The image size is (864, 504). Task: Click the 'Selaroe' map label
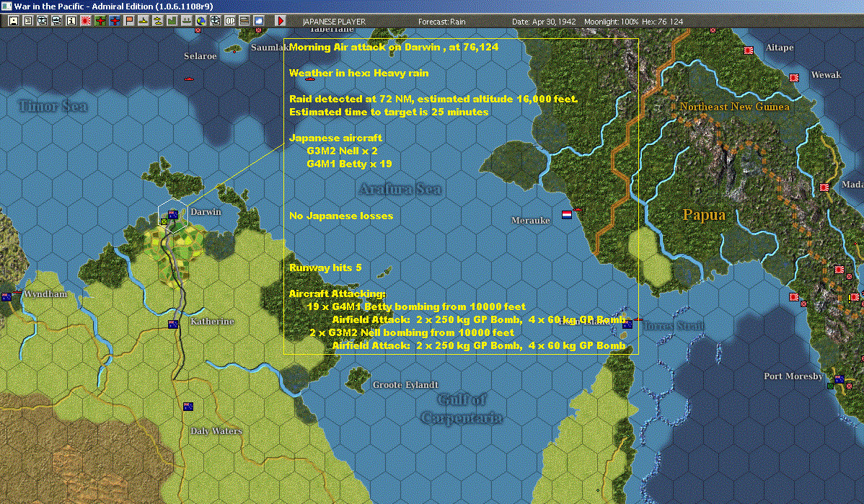point(200,56)
